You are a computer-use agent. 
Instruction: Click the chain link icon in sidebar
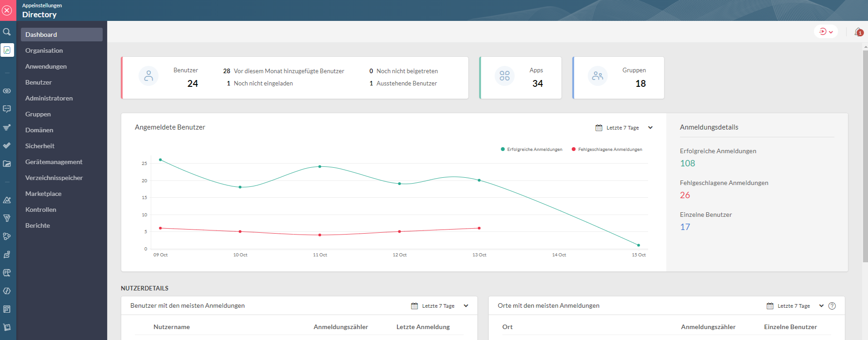(x=7, y=91)
